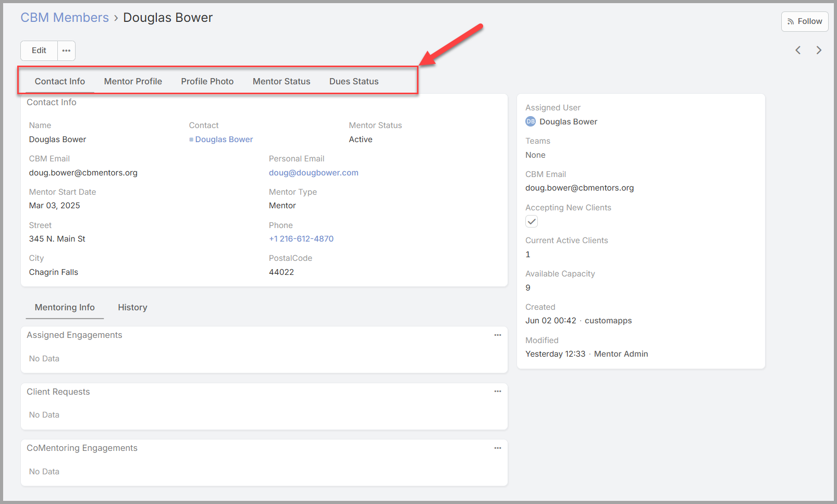837x504 pixels.
Task: Click the Client Requests panel heading
Action: pos(58,392)
